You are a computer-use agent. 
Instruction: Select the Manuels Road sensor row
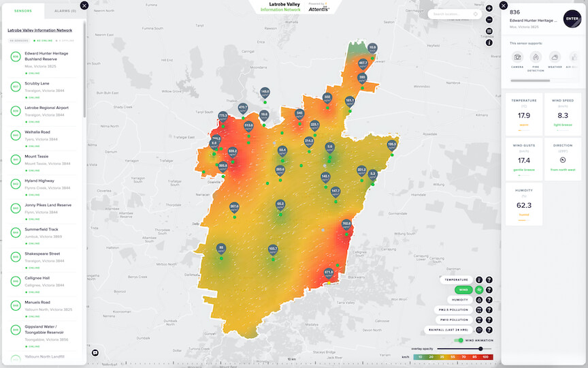42,309
